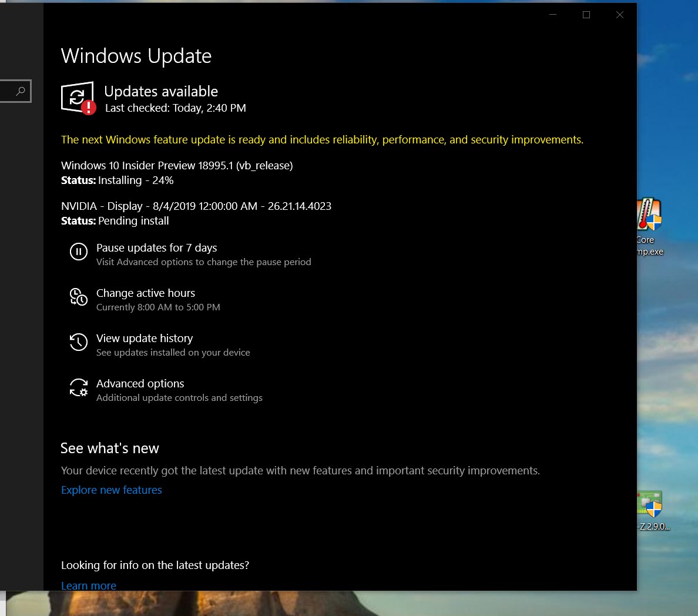Click 'Currently 8:00 AM to 5:00 PM' text

158,307
